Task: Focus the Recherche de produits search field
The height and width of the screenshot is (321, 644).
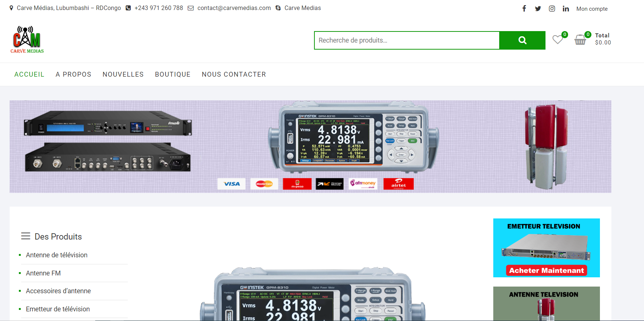Action: pos(407,40)
